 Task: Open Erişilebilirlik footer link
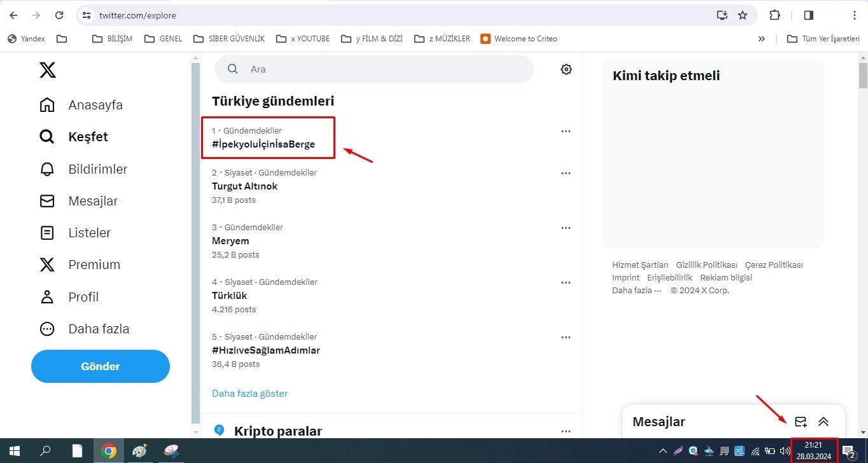(669, 277)
